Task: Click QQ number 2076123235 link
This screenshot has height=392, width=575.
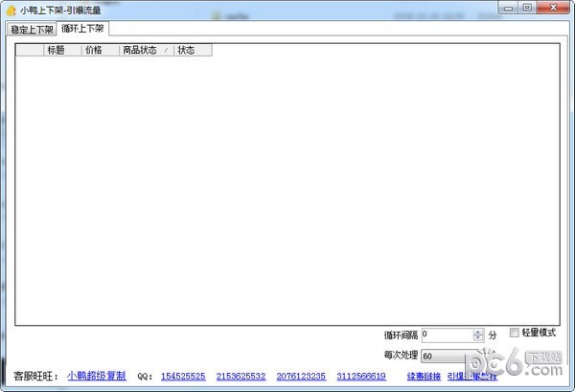Action: tap(301, 377)
